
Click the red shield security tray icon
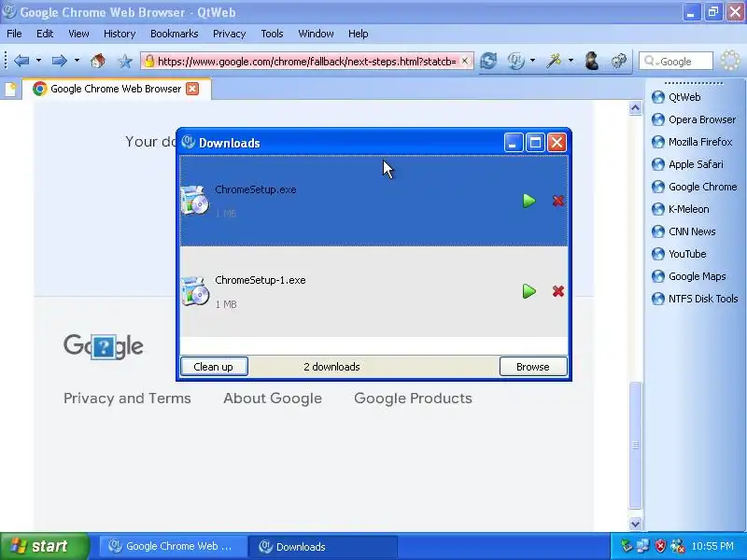point(660,546)
